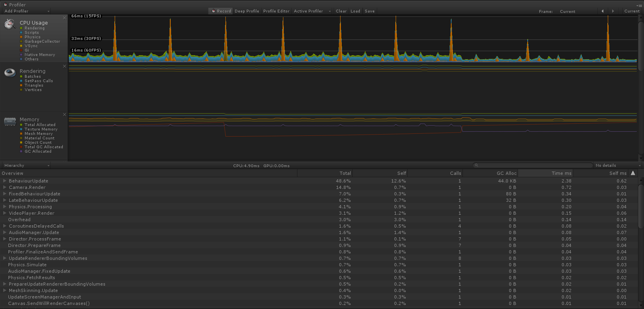Toggle Triangles series in Rendering

click(21, 85)
